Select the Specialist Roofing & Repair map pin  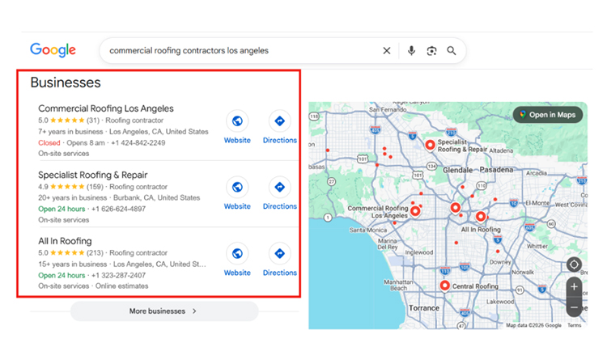tap(430, 145)
